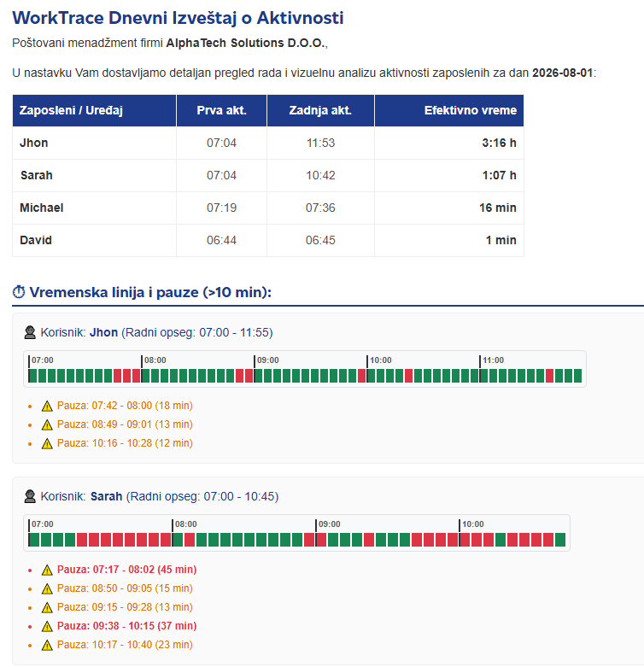Click the 08:00 marker on Sarah's timeline
The image size is (644, 667).
tap(186, 524)
